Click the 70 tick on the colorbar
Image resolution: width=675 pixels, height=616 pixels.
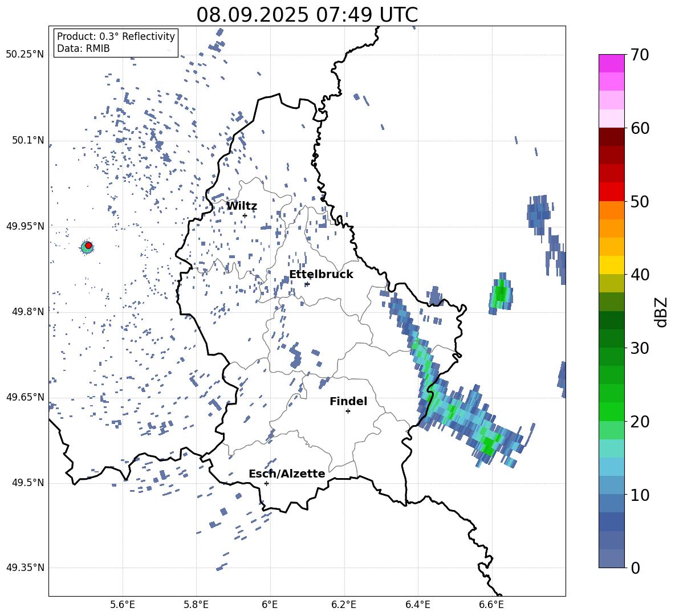coord(640,55)
